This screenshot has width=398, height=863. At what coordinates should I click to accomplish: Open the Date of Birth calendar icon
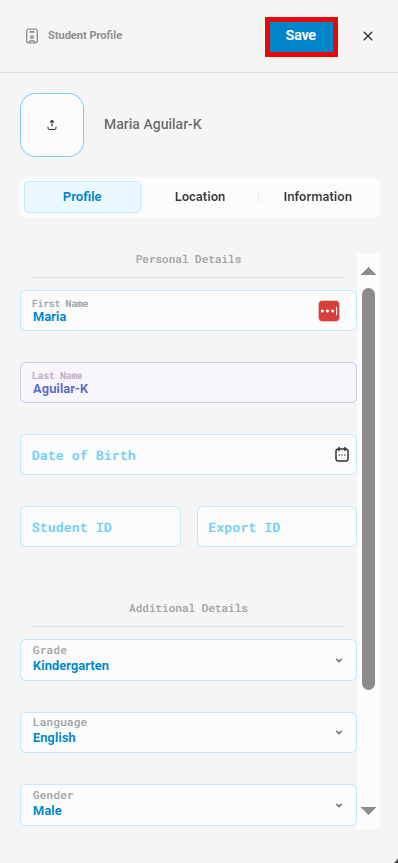pyautogui.click(x=342, y=455)
